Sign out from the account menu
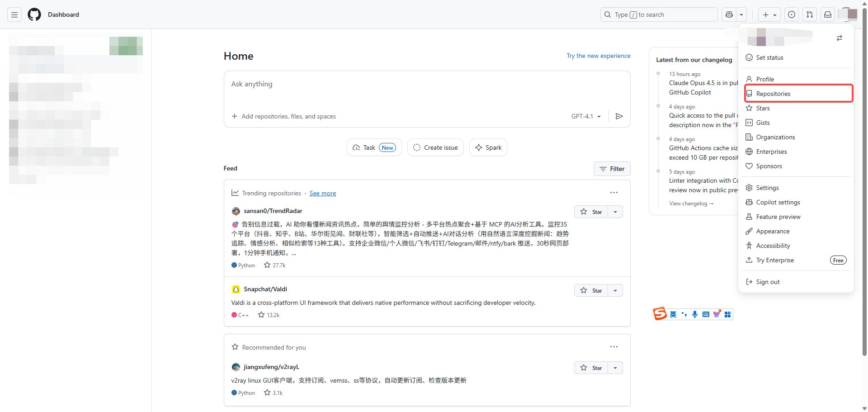This screenshot has width=868, height=412. (x=768, y=282)
